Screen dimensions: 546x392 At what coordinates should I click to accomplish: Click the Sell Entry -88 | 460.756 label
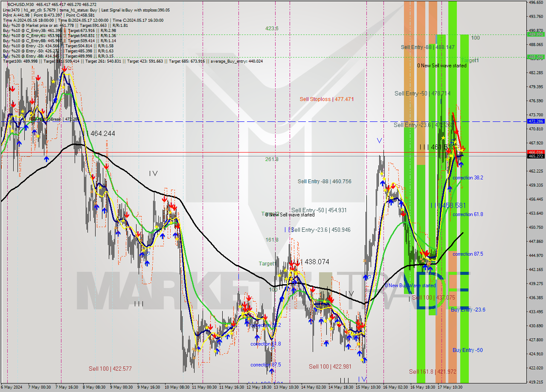tap(325, 182)
